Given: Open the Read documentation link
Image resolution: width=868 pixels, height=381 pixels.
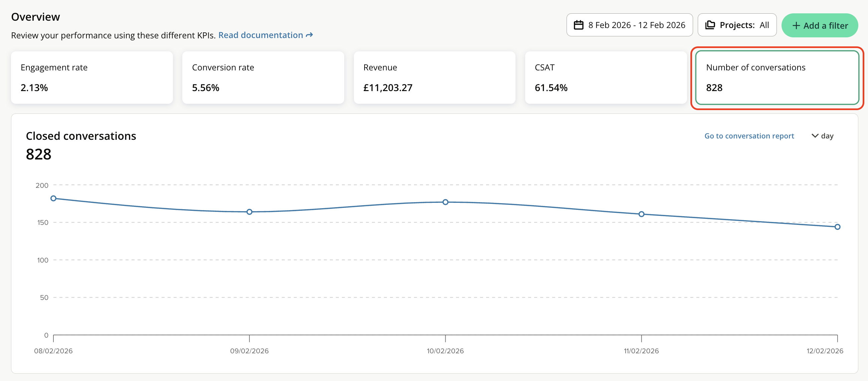Looking at the screenshot, I should click(260, 35).
